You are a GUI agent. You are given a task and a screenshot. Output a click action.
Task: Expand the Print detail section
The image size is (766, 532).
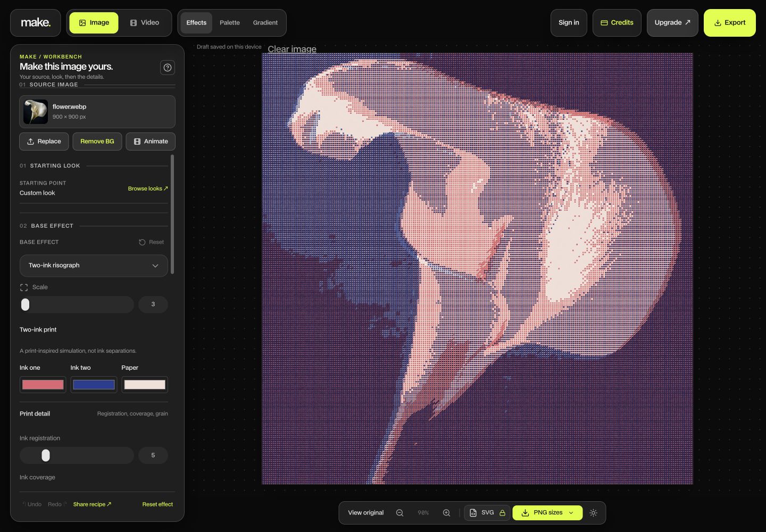point(94,414)
